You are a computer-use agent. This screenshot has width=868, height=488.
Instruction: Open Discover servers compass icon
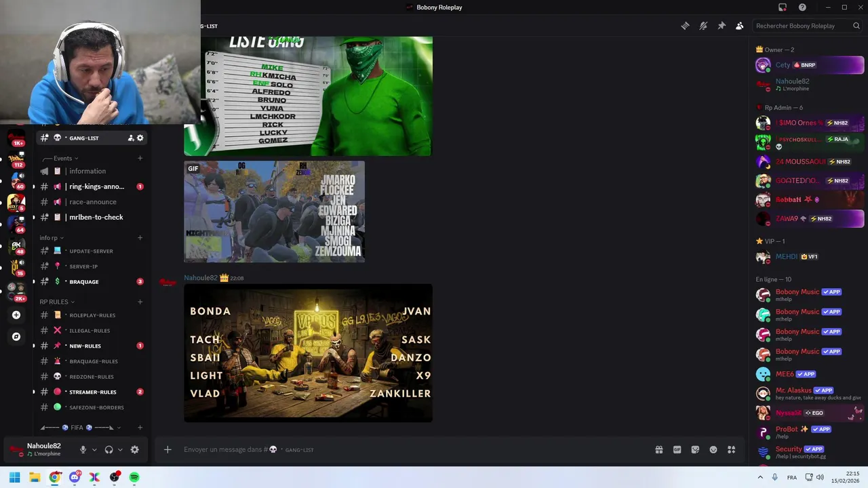click(x=16, y=336)
